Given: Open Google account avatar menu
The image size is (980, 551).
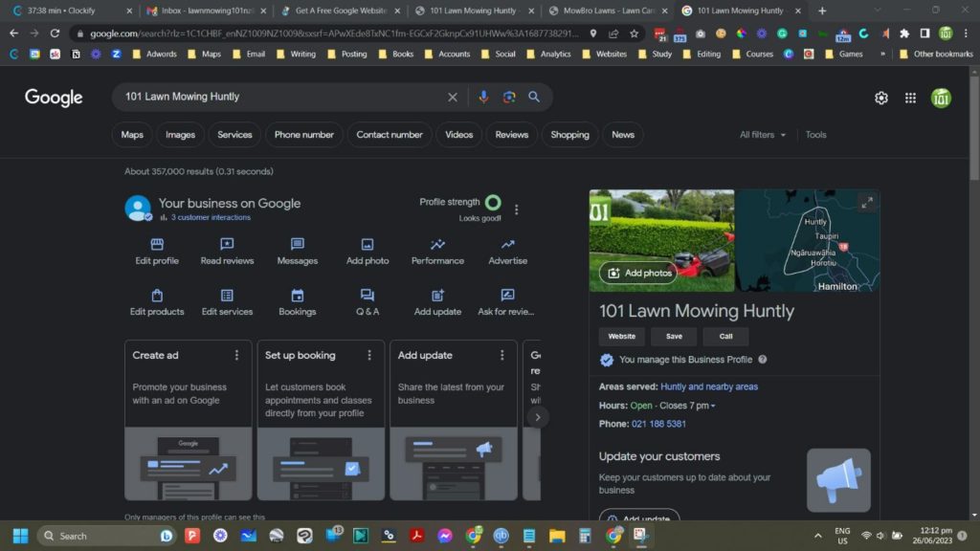Looking at the screenshot, I should 942,99.
